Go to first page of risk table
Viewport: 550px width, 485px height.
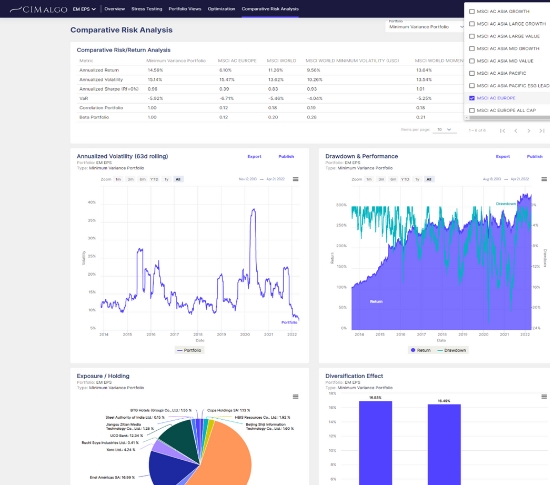coord(502,130)
